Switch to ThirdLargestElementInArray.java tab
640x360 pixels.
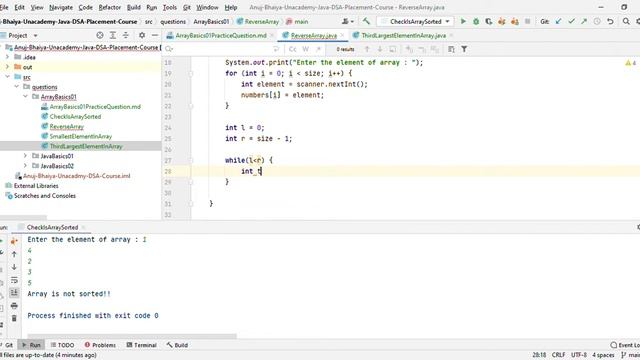pos(403,36)
